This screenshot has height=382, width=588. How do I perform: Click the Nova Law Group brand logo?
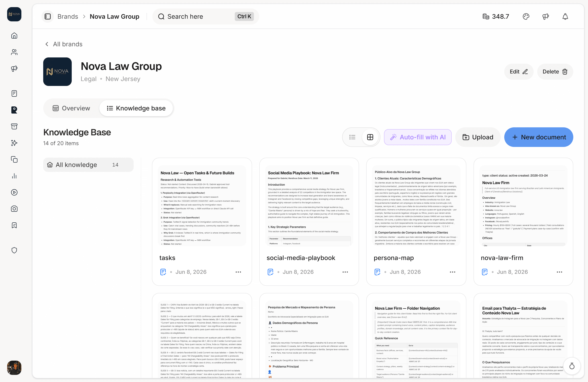(57, 72)
